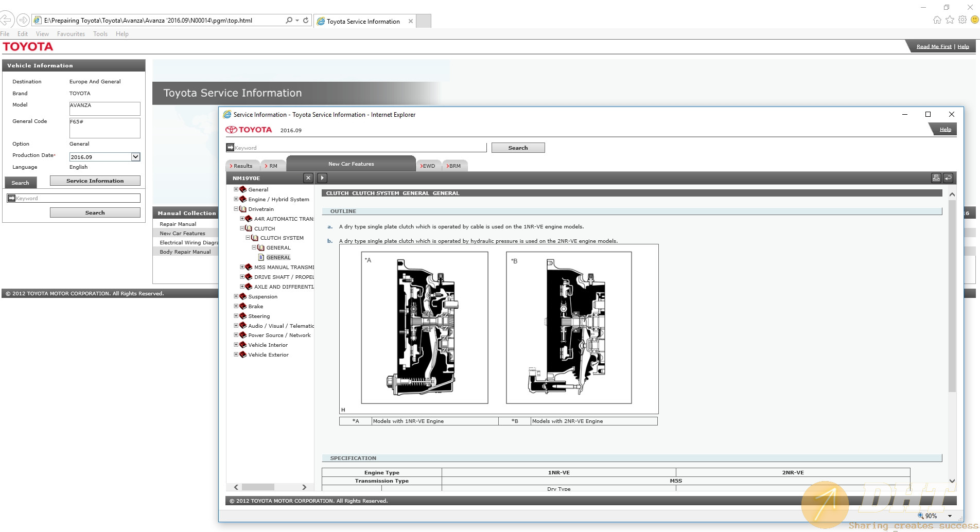
Task: Close the NM19Y0E tree panel
Action: (308, 178)
